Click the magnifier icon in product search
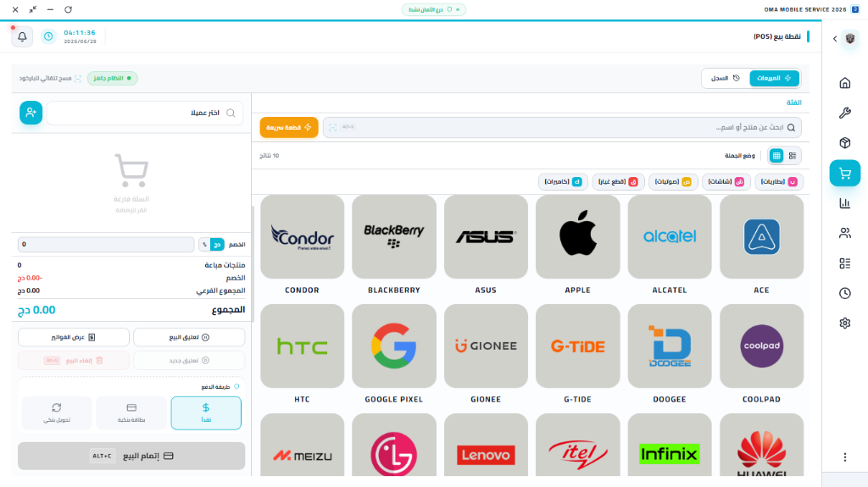 point(791,127)
